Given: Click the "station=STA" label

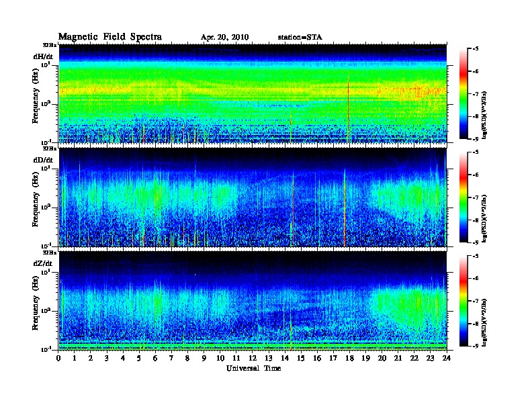Looking at the screenshot, I should pyautogui.click(x=300, y=38).
